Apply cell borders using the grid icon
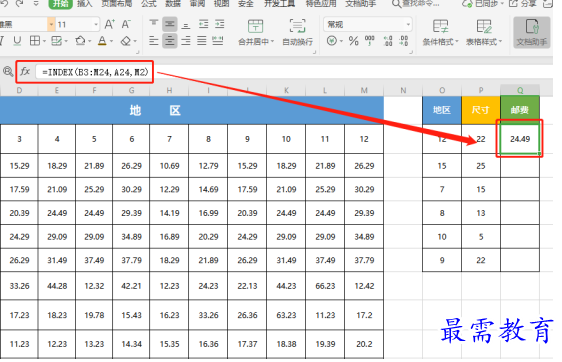Image resolution: width=562 pixels, height=362 pixels. coord(35,41)
